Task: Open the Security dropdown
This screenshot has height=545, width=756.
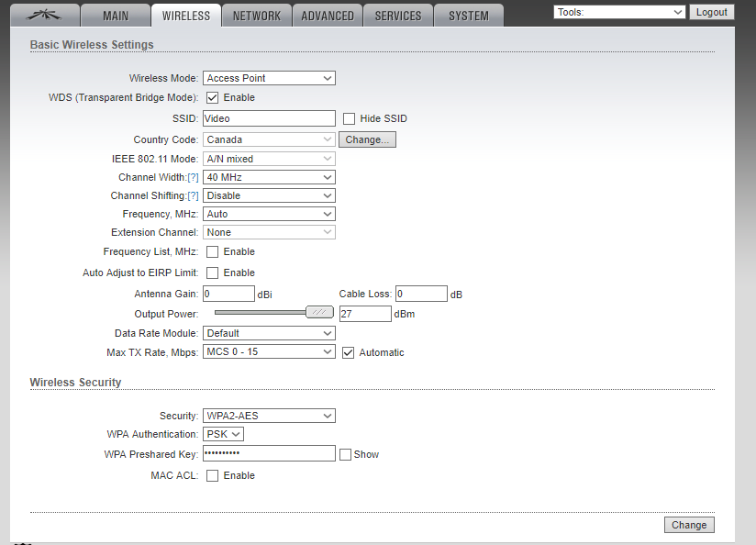Action: (269, 416)
